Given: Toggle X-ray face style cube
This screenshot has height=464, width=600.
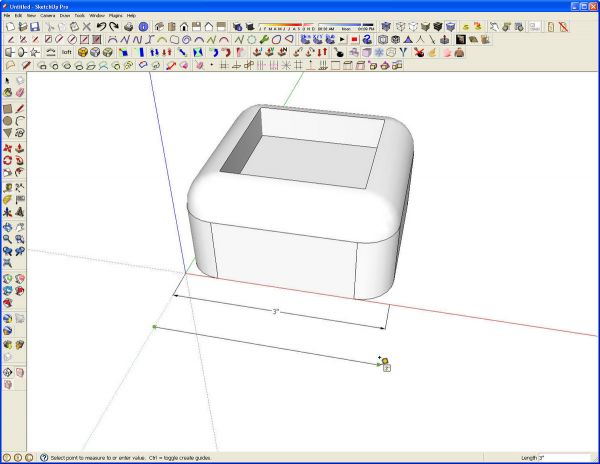Looking at the screenshot, I should coord(386,26).
